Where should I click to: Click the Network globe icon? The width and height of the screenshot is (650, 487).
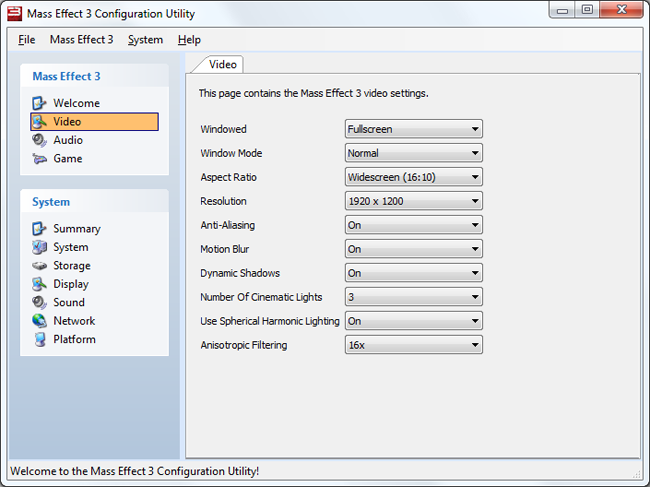[x=39, y=321]
